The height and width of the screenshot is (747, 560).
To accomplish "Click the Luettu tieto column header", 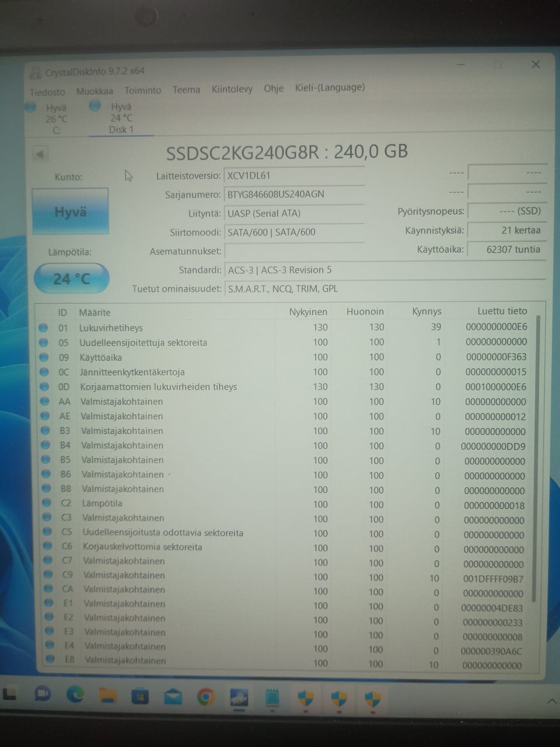I will click(x=502, y=310).
